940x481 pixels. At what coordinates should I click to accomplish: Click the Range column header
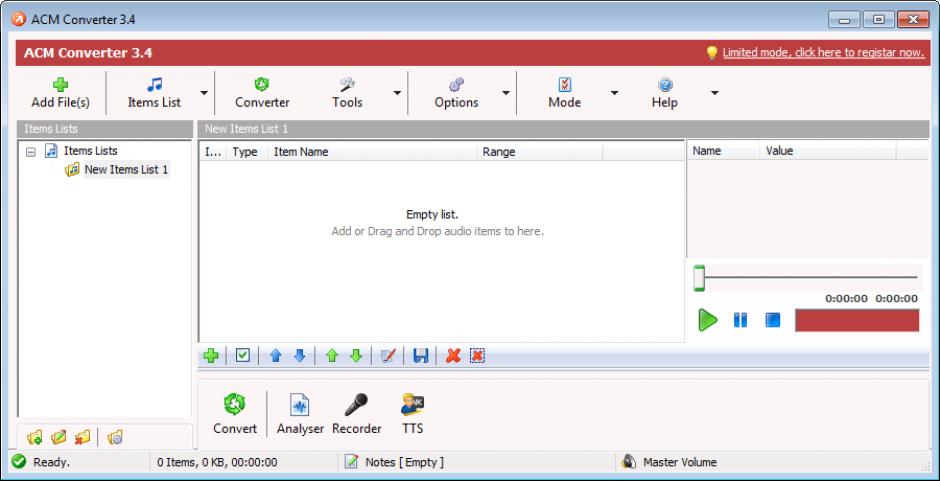pos(540,152)
